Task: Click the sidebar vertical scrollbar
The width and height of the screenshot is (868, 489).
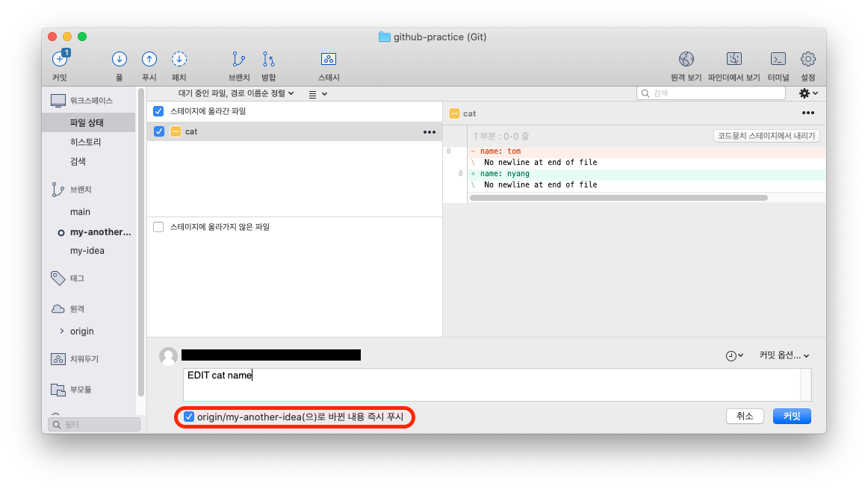Action: pos(141,243)
